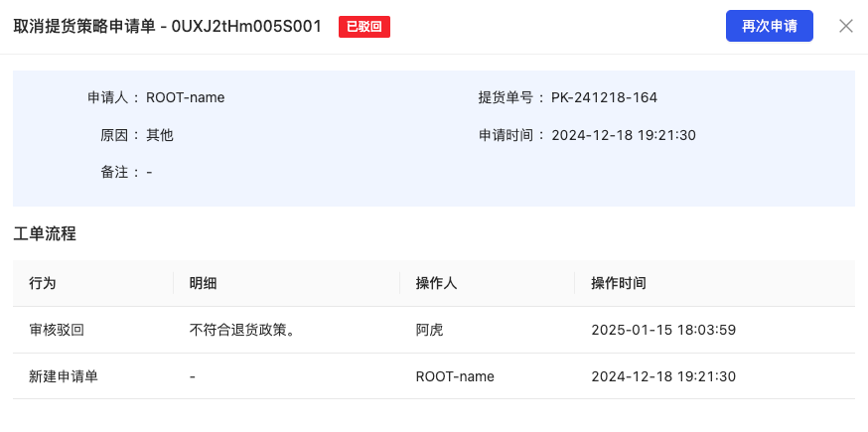This screenshot has width=868, height=432.
Task: Click operator name 阿虎
Action: point(429,330)
